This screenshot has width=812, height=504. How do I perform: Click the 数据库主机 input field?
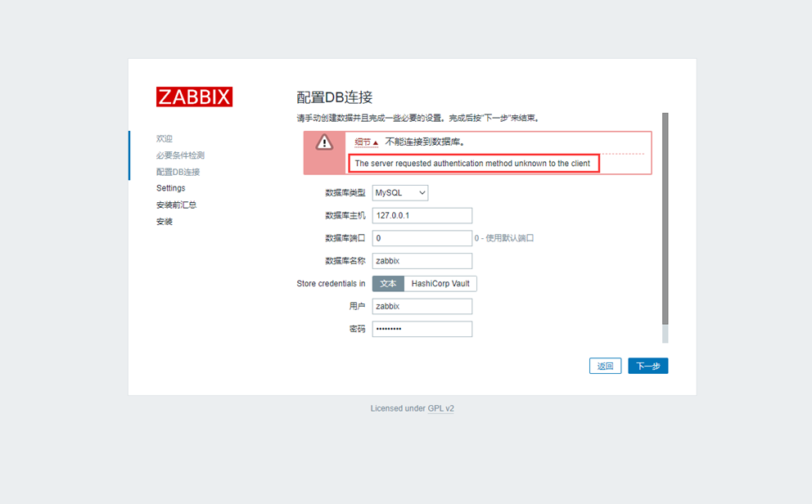(x=422, y=216)
